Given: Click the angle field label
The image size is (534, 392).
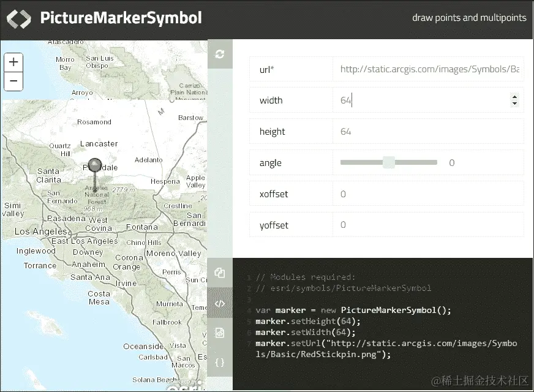Looking at the screenshot, I should [x=271, y=163].
